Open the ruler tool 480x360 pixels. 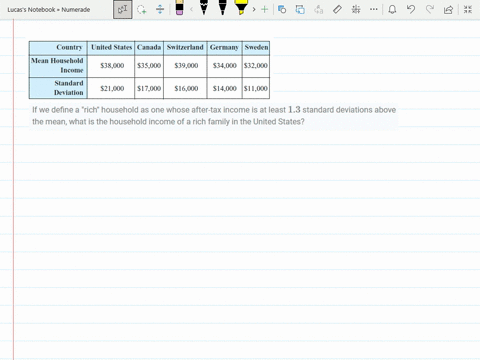point(337,9)
